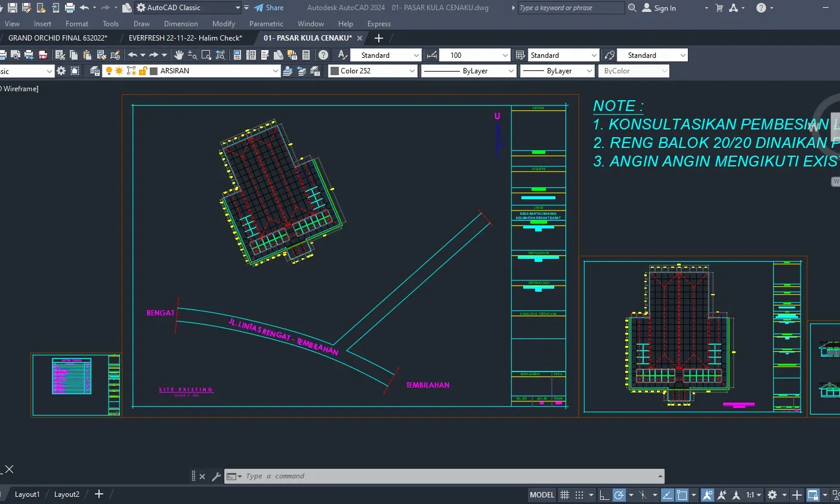
Task: Click the MODEL button in the status bar
Action: (541, 494)
